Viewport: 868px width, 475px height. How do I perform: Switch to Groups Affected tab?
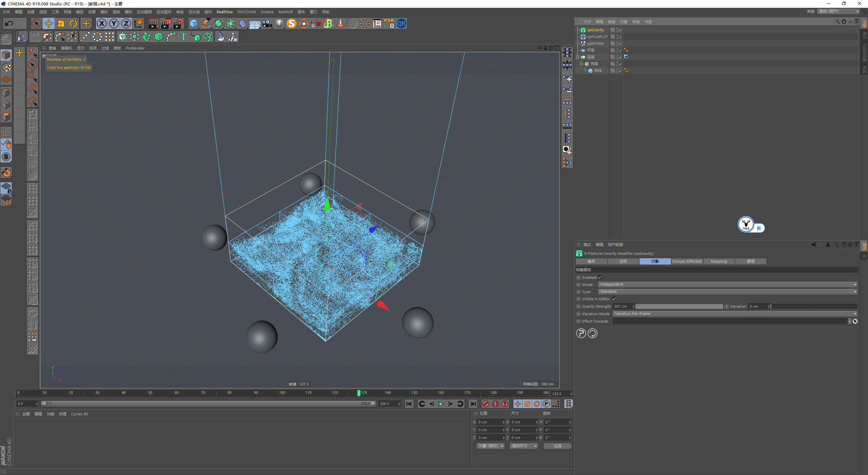tap(687, 261)
